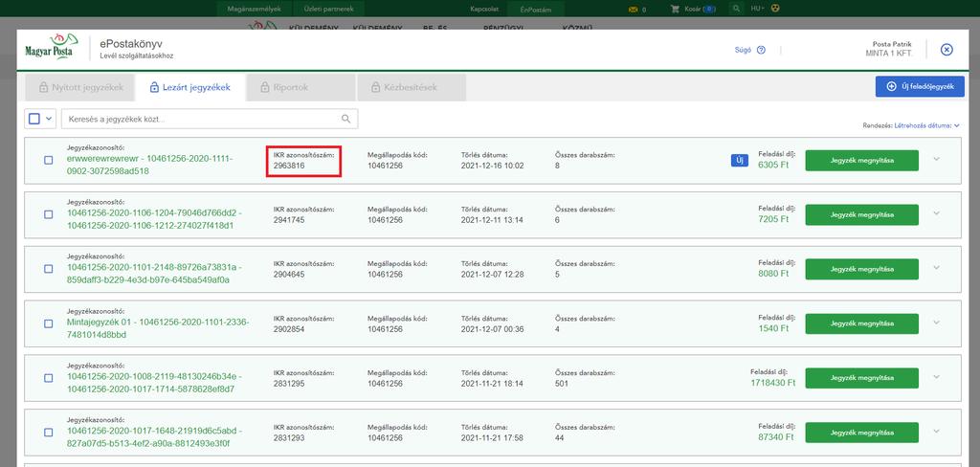The image size is (980, 467).
Task: Check the box for Mintajegyzék 01 row
Action: 48,323
